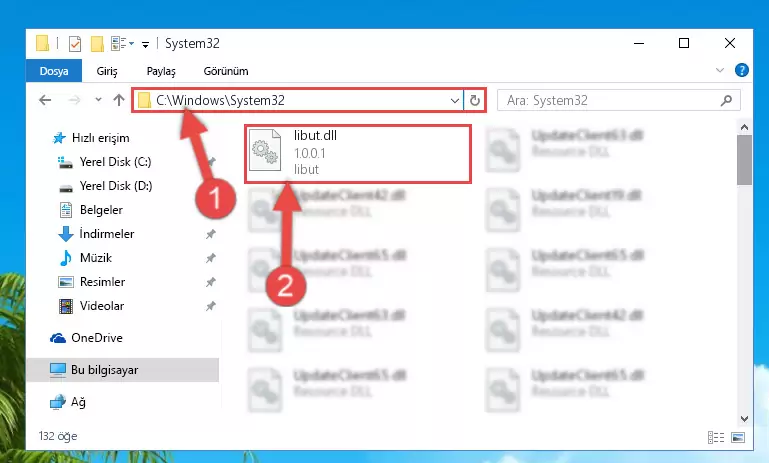Maximize the System32 window
769x463 pixels.
click(684, 43)
